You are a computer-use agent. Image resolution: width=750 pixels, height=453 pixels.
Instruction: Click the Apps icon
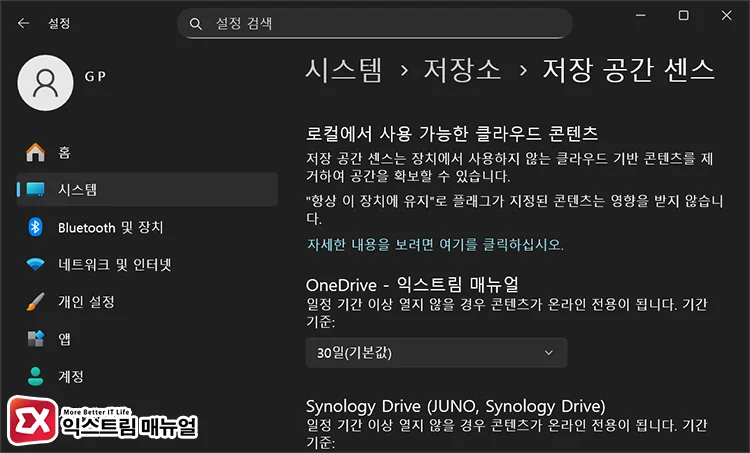pos(35,339)
